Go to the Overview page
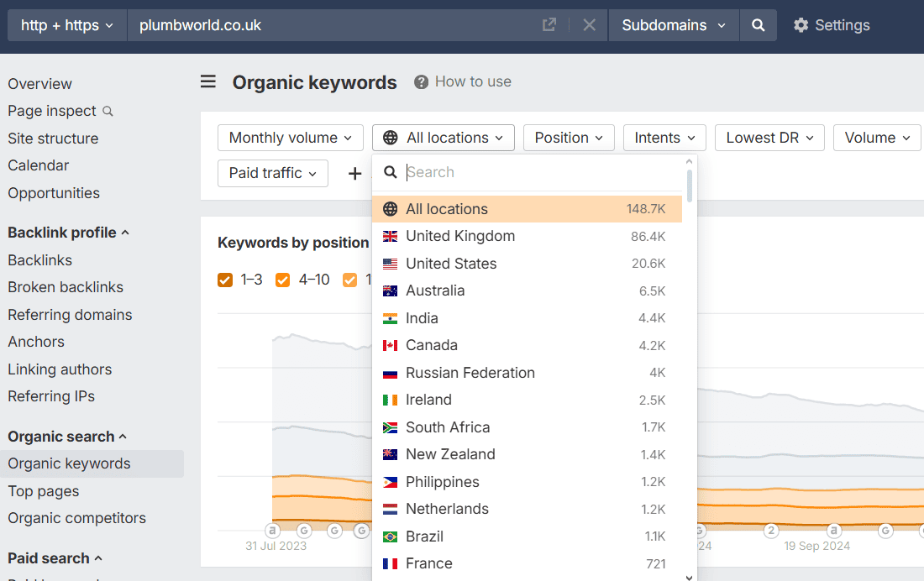924x581 pixels. [39, 83]
